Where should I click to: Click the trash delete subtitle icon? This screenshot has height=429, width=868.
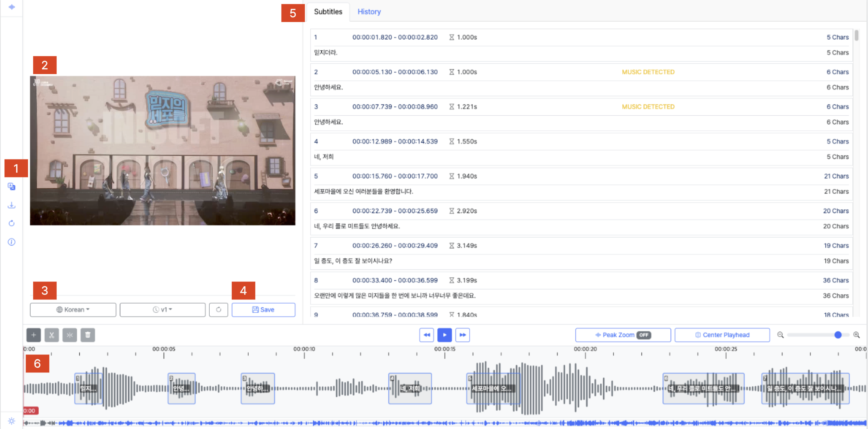tap(88, 335)
